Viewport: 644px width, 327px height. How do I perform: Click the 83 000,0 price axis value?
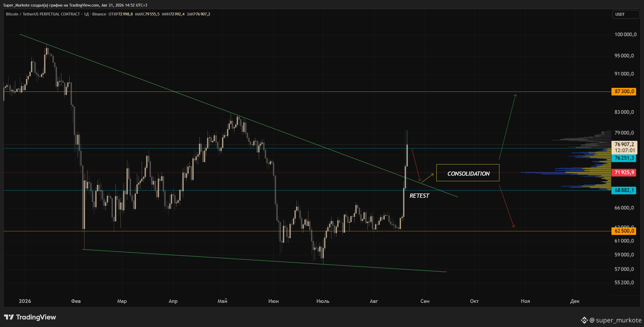click(624, 112)
